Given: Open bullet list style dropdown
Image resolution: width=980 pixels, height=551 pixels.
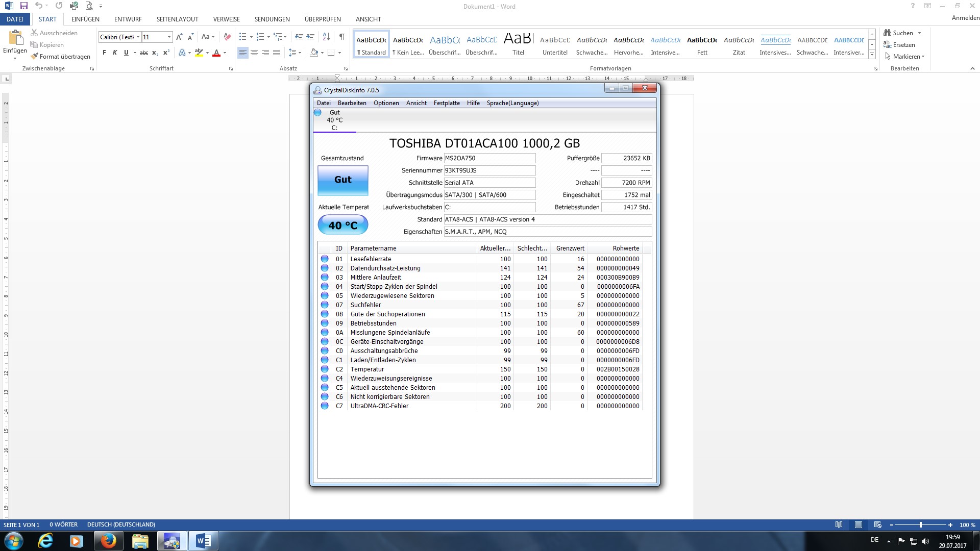Looking at the screenshot, I should [x=251, y=37].
